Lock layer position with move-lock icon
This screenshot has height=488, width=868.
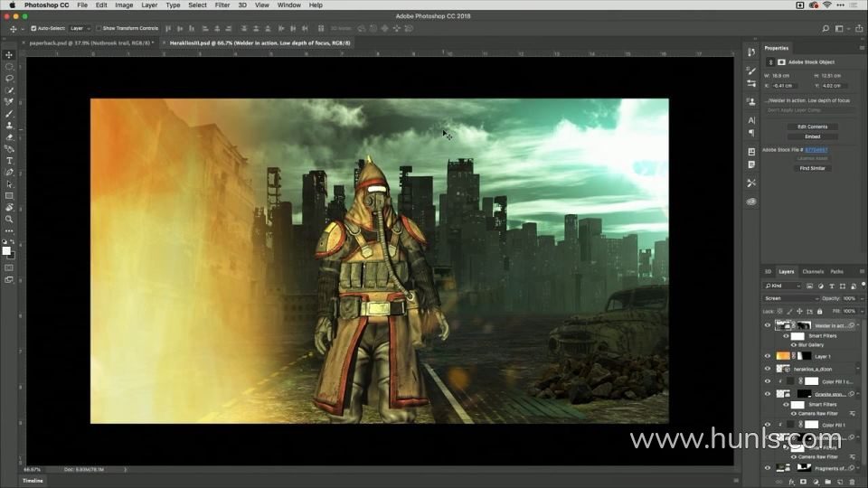(799, 312)
